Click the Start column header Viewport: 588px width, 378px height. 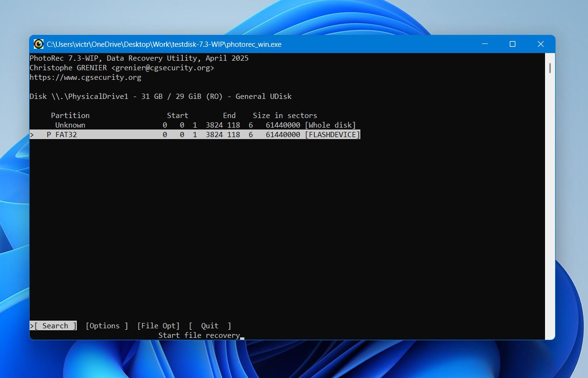(x=178, y=116)
